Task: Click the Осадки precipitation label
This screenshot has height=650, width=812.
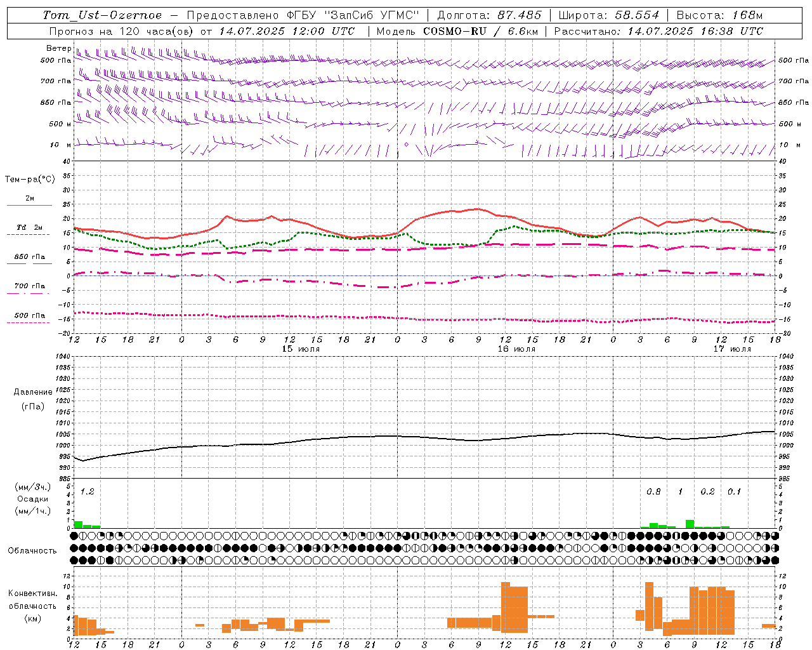Action: tap(33, 499)
